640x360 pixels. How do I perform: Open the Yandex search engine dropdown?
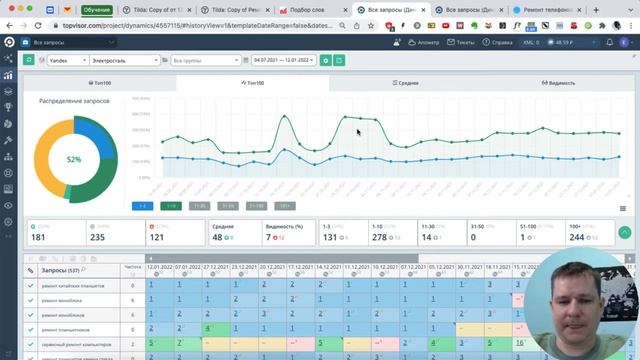[67, 60]
